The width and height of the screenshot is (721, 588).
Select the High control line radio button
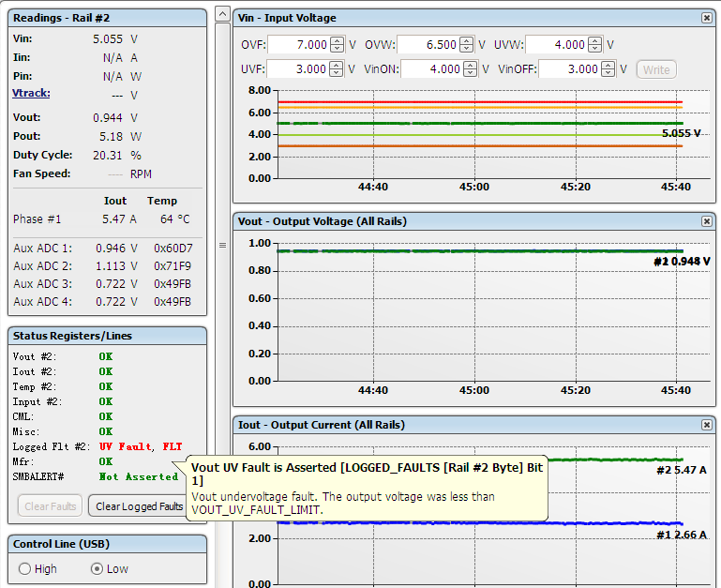click(24, 568)
